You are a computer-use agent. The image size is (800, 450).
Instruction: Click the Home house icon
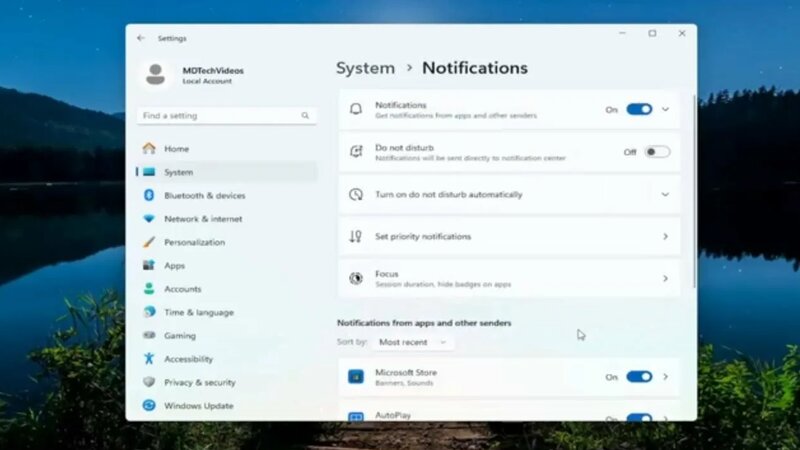pyautogui.click(x=149, y=148)
